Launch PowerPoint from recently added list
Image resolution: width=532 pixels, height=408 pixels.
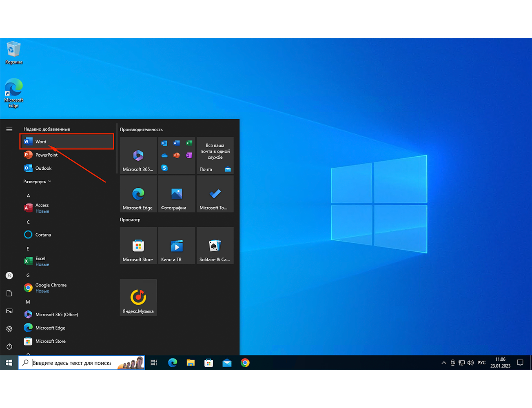click(x=67, y=155)
